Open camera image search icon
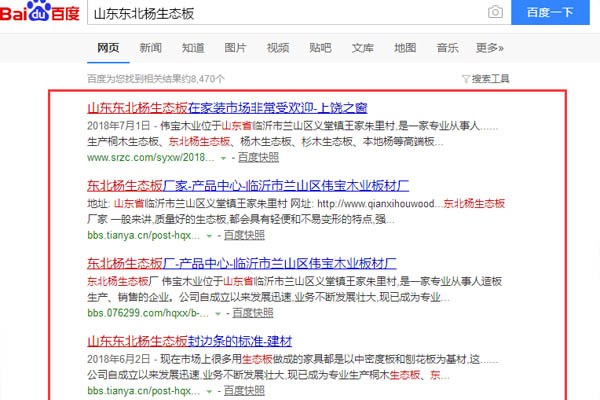The width and height of the screenshot is (600, 400). coord(495,12)
